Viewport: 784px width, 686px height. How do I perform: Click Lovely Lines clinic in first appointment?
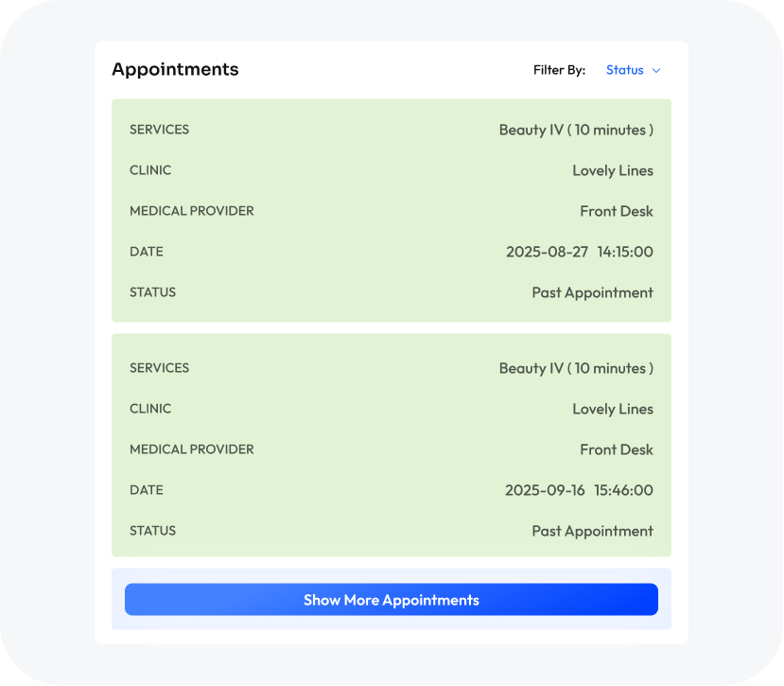(612, 170)
